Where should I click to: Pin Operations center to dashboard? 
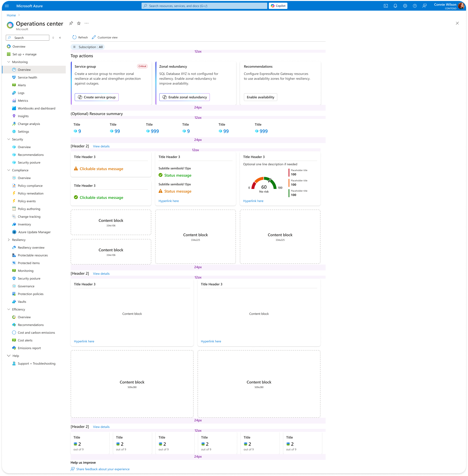coord(71,23)
